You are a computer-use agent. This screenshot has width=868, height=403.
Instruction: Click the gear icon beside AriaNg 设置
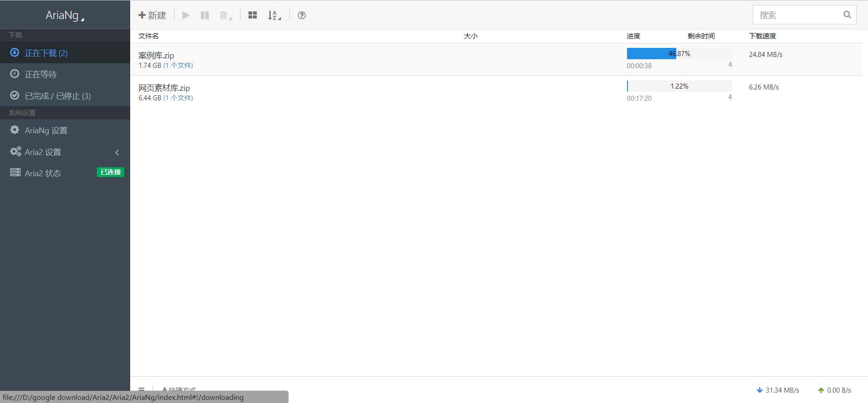(14, 130)
